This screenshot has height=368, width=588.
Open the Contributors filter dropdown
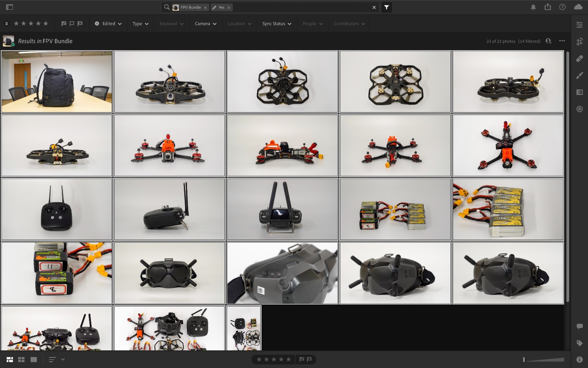[x=349, y=24]
